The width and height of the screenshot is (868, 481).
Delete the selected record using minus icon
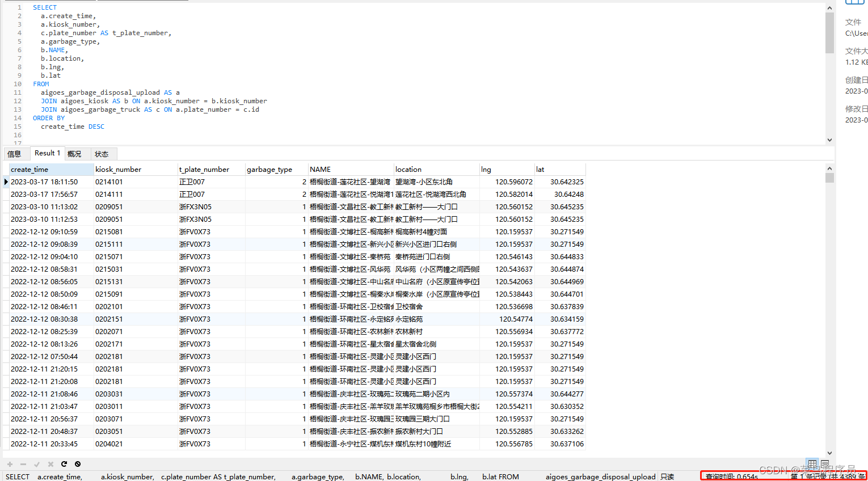tap(23, 464)
